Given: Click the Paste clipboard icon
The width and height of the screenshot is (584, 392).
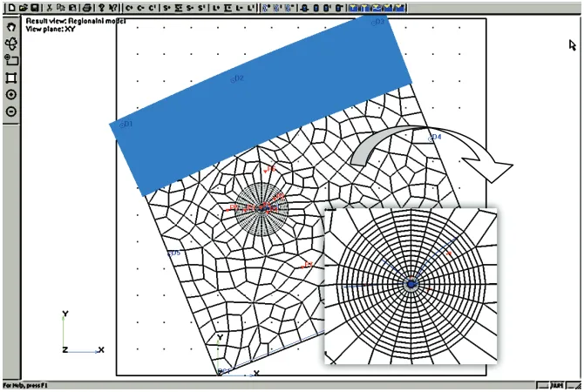Looking at the screenshot, I should [72, 8].
